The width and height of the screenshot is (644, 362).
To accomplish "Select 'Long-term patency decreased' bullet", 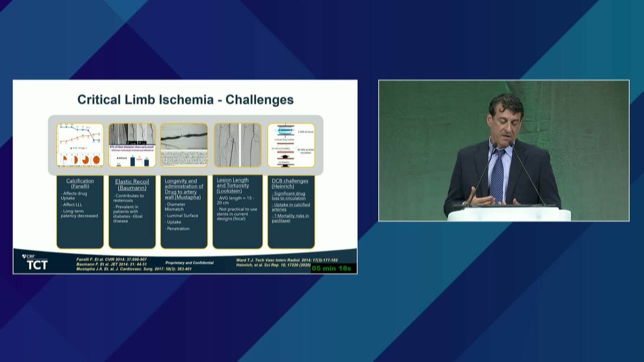I will tap(79, 214).
